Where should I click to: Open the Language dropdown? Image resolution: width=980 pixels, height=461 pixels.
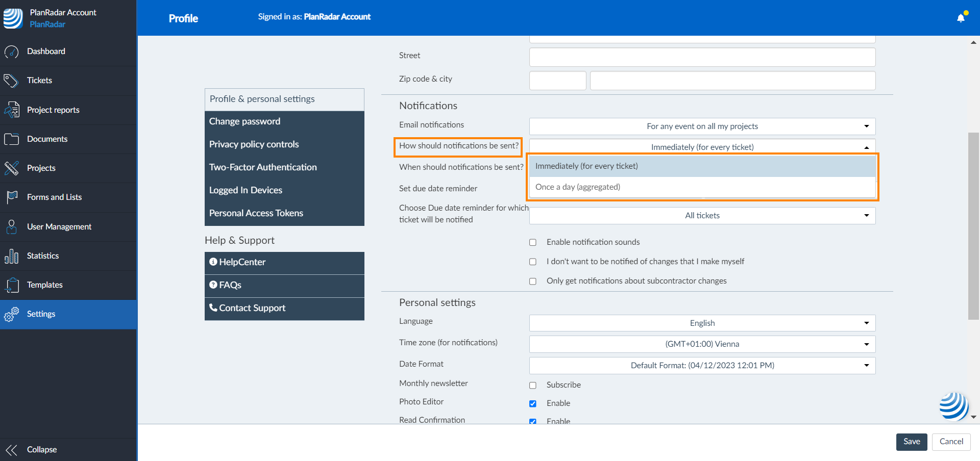(x=702, y=323)
